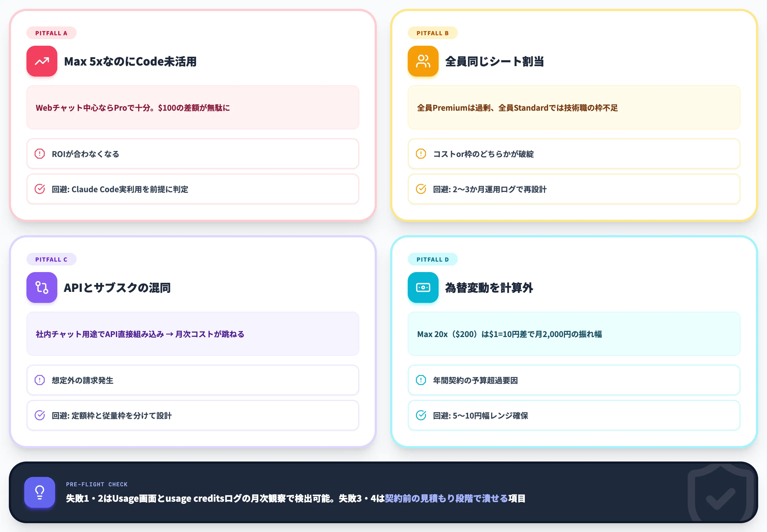Image resolution: width=767 pixels, height=532 pixels.
Task: Click the warning icon next to 想定外の請求発生
Action: point(40,380)
